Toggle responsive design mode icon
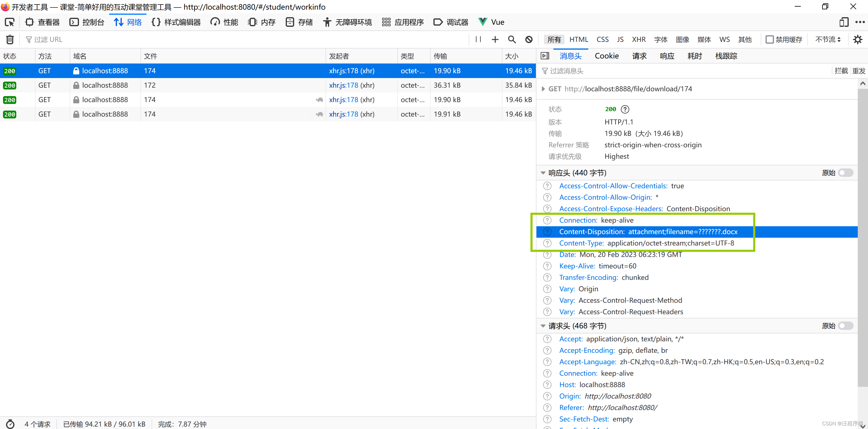868x429 pixels. (x=844, y=22)
